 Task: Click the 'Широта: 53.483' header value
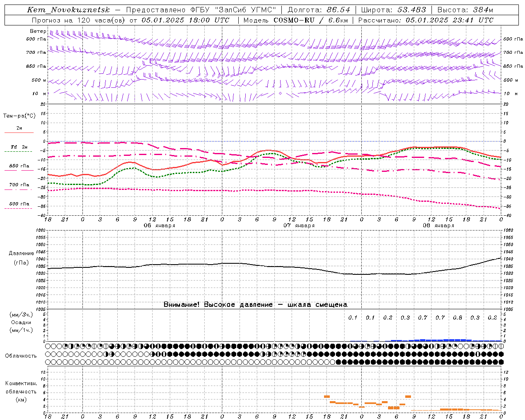pyautogui.click(x=393, y=10)
